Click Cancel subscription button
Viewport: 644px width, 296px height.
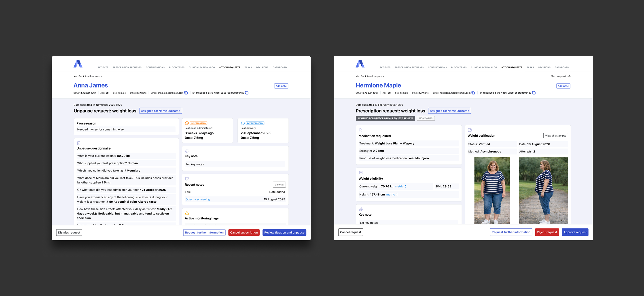pos(244,232)
